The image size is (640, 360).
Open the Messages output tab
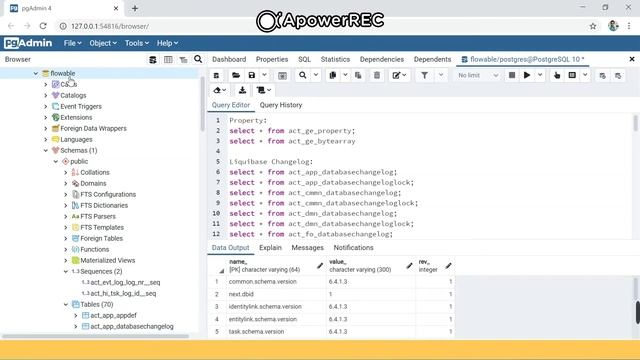pyautogui.click(x=307, y=247)
